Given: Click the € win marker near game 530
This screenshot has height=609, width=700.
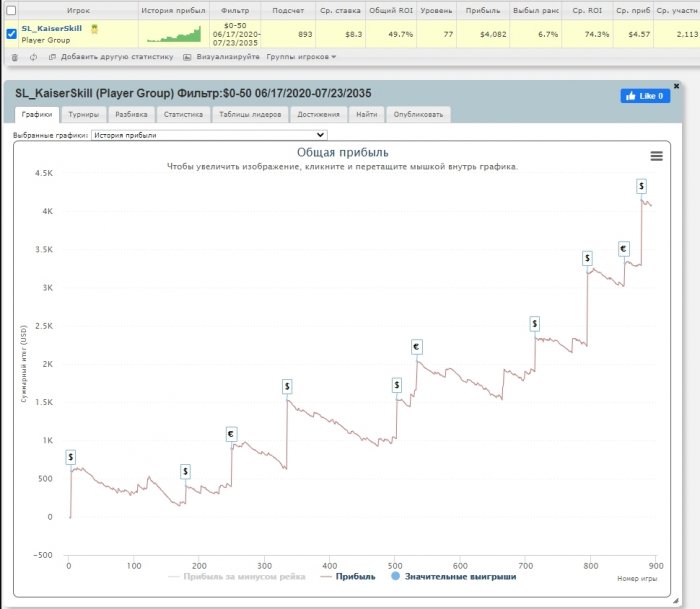Looking at the screenshot, I should point(417,346).
